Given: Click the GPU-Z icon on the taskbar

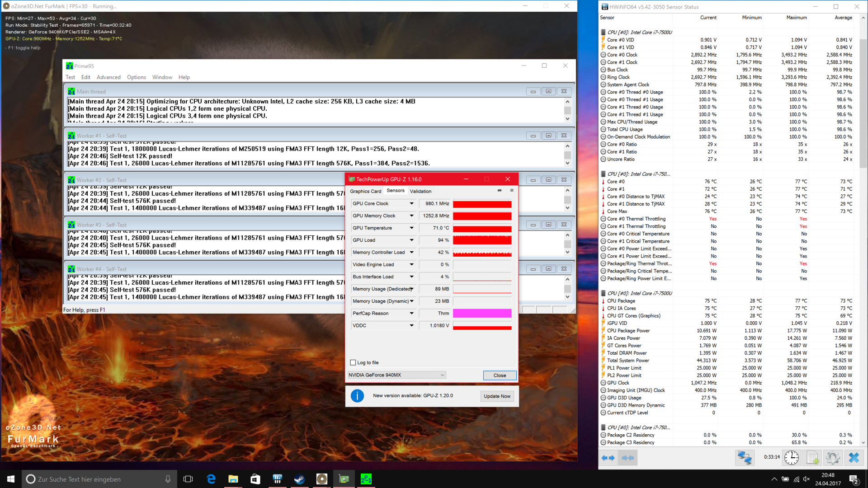Looking at the screenshot, I should pos(344,479).
